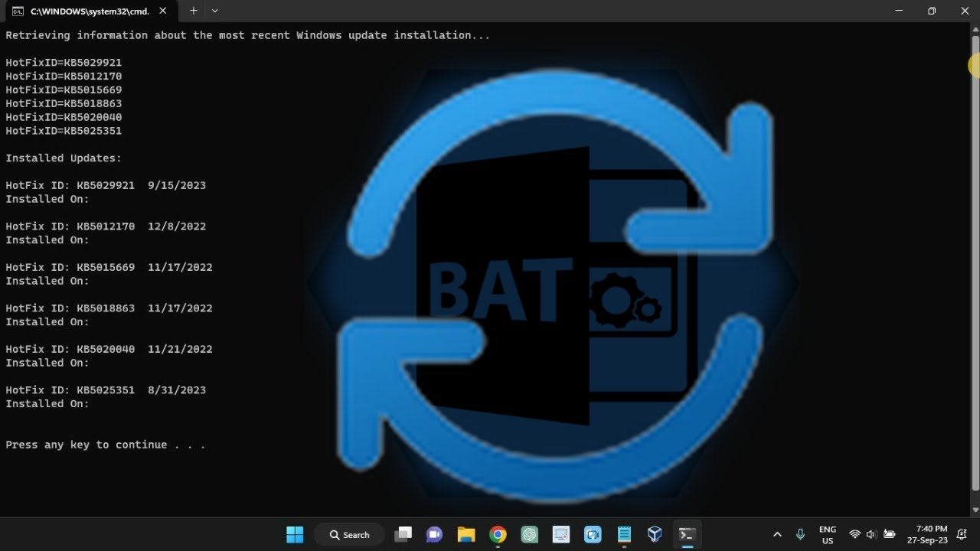Click the scrollbar up arrow
The image size is (980, 551).
[x=975, y=28]
